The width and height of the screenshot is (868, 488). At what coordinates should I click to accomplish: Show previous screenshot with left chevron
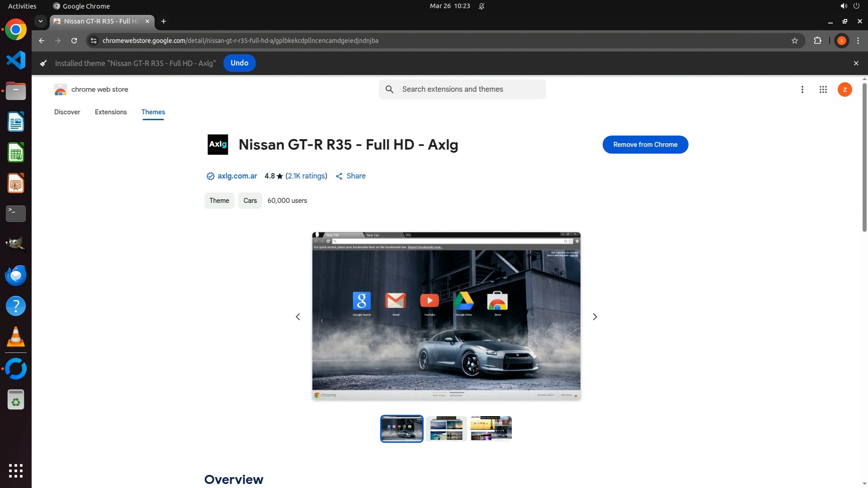(298, 317)
